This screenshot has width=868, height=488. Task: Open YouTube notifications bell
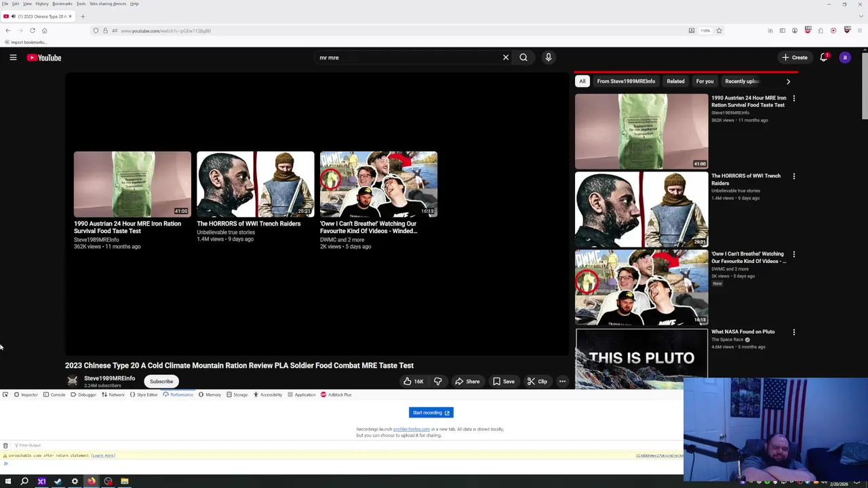click(x=824, y=58)
